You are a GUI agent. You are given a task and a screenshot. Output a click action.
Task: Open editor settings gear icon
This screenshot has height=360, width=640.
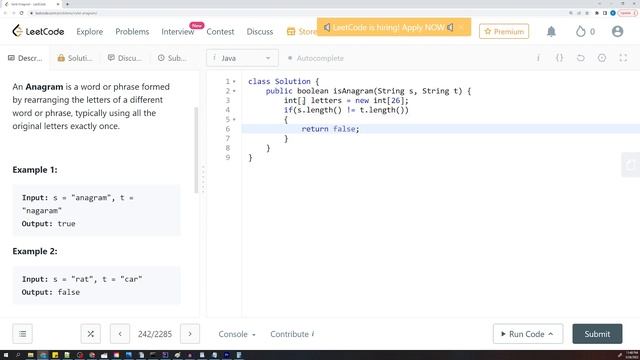[602, 58]
